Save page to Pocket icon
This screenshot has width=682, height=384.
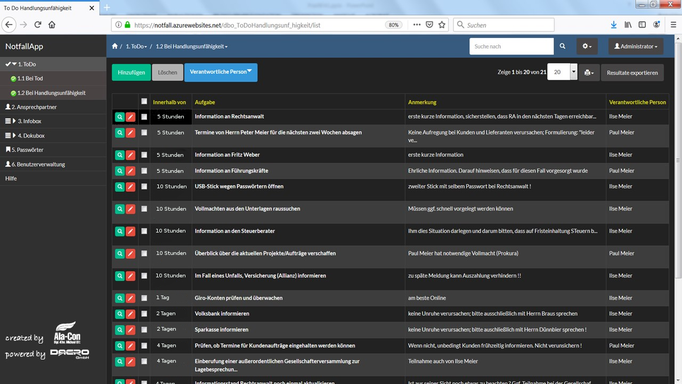429,25
